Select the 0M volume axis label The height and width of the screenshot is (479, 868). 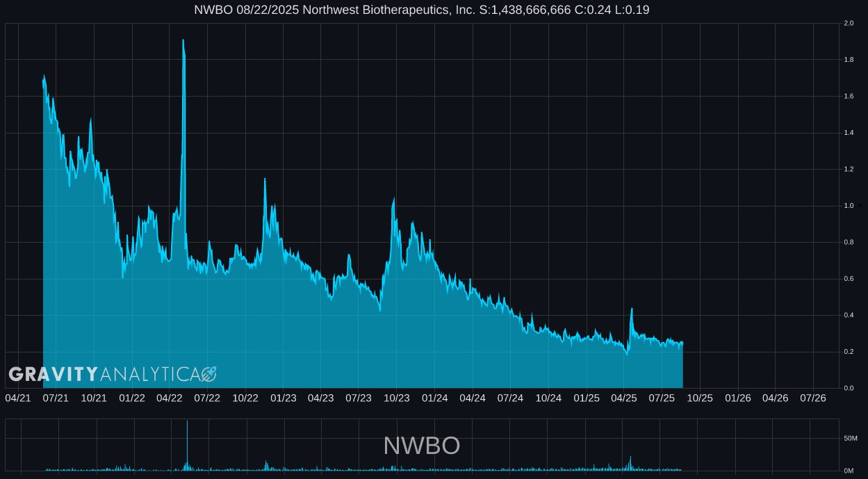[850, 471]
